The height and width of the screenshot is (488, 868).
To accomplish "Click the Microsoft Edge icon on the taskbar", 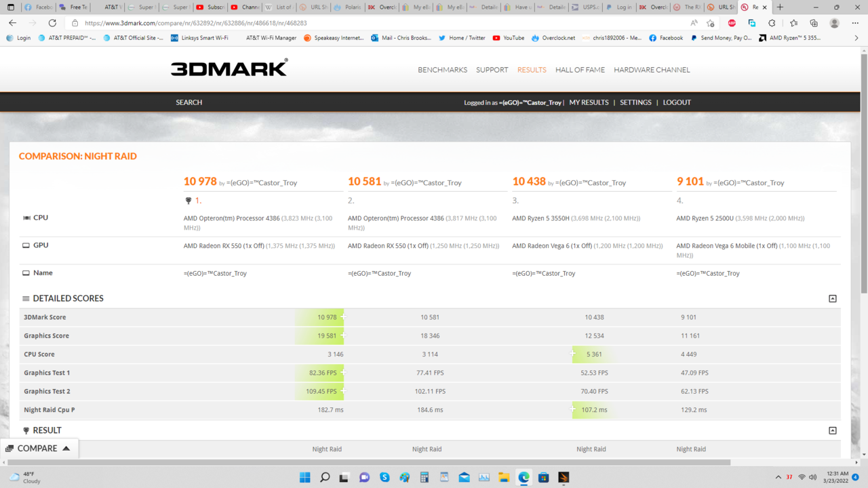I will tap(523, 478).
